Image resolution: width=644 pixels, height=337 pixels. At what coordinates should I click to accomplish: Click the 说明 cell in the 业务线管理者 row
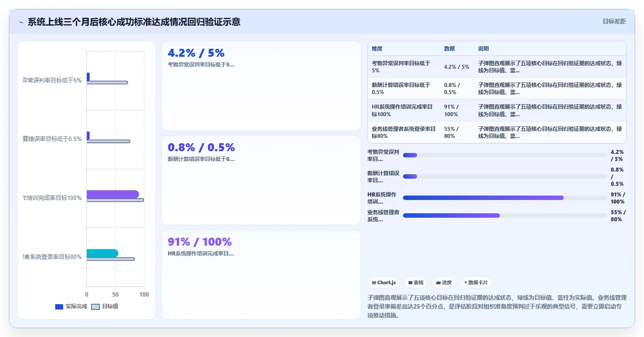[x=550, y=133]
